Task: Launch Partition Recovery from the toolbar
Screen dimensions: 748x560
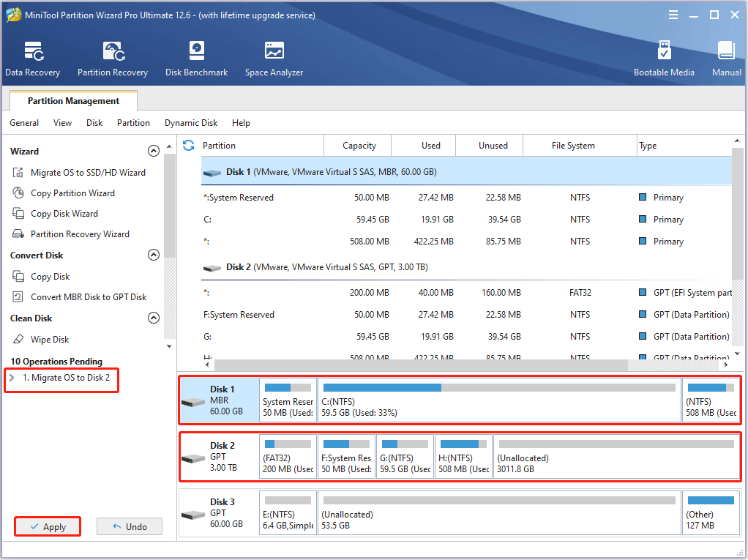Action: (113, 59)
